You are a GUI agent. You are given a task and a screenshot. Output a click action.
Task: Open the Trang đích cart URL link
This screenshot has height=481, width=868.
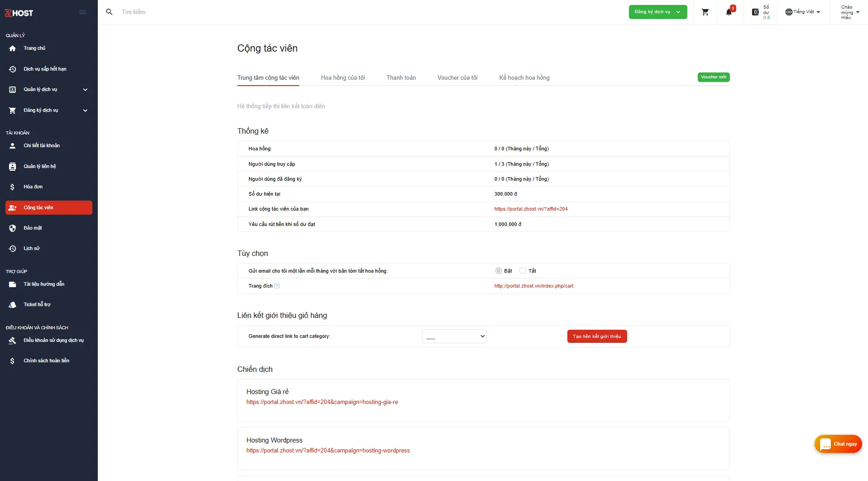pyautogui.click(x=534, y=286)
